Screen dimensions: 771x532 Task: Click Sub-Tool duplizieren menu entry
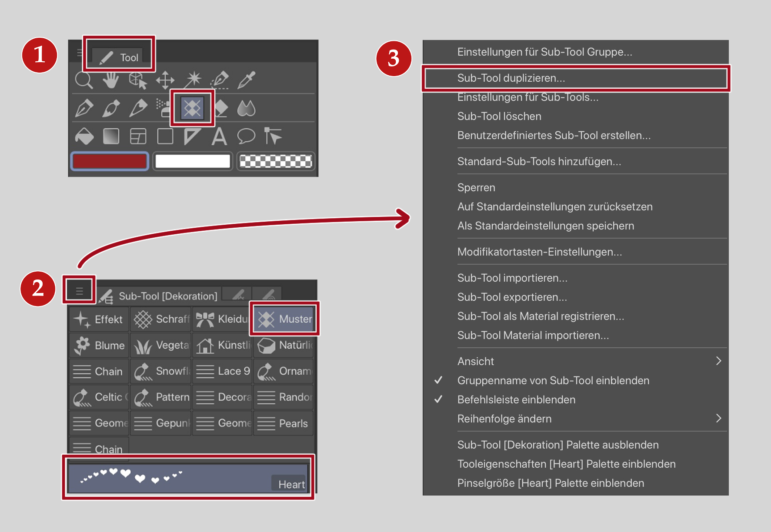click(575, 78)
